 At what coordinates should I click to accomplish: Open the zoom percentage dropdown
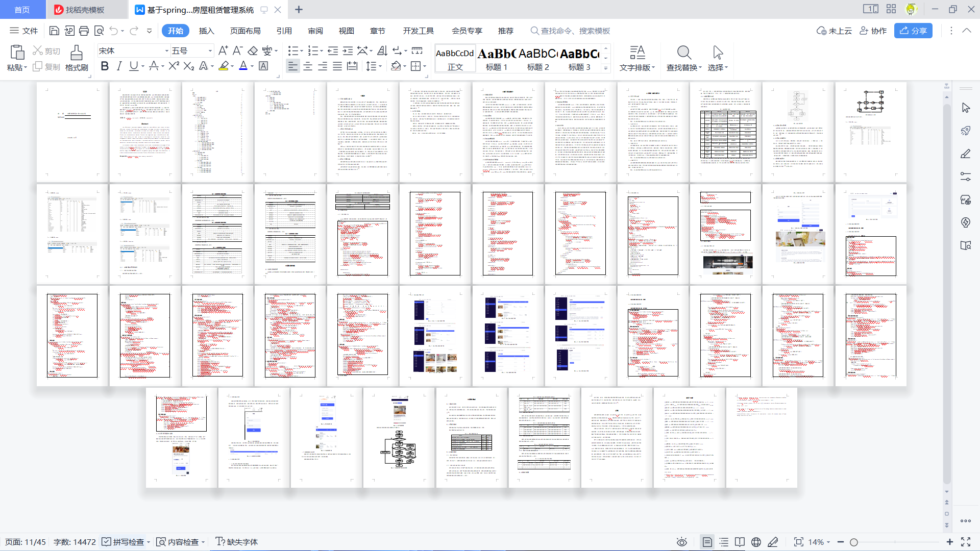coord(819,542)
